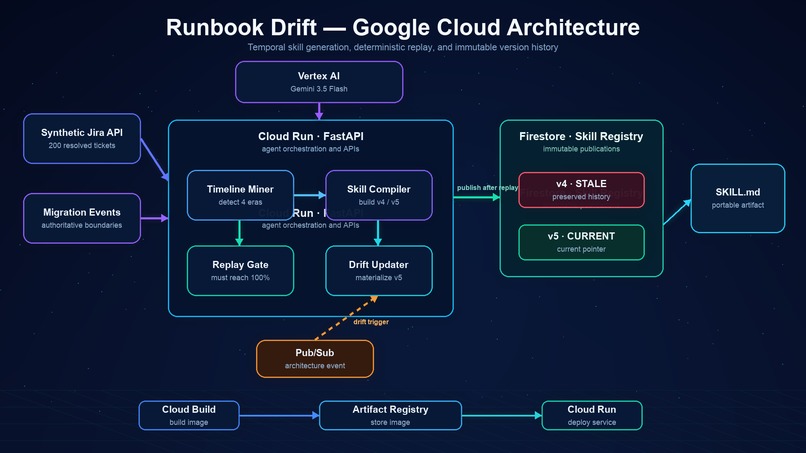Click the Timeline Miner node
The image size is (806, 453).
[240, 195]
